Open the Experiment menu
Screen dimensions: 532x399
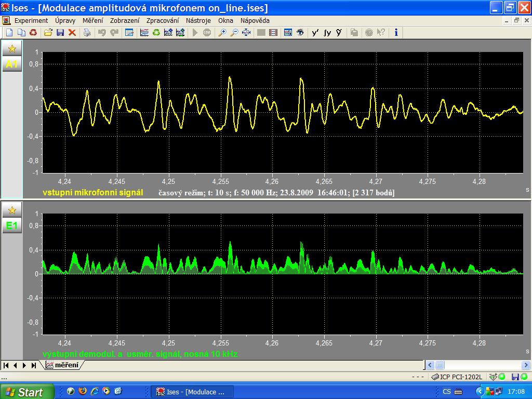point(31,21)
